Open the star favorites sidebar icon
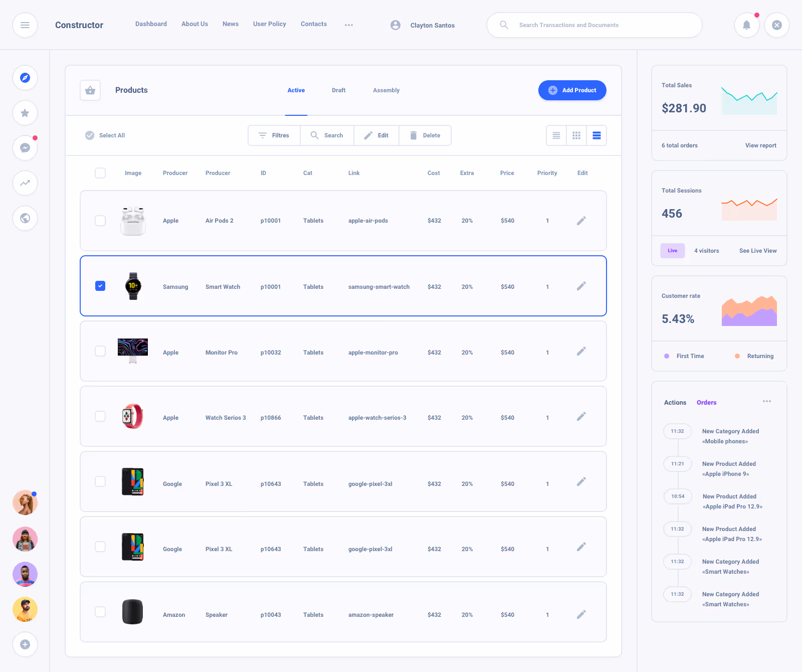Viewport: 802px width, 672px height. [x=25, y=113]
